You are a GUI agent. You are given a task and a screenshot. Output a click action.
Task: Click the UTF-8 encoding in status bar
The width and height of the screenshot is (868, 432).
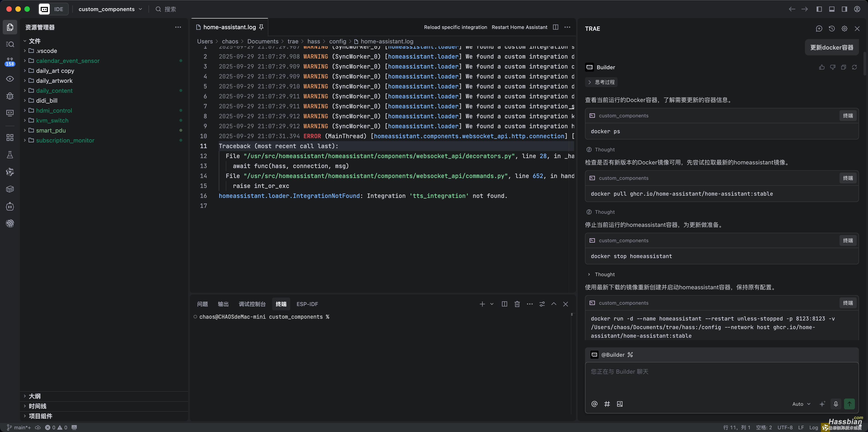coord(785,427)
